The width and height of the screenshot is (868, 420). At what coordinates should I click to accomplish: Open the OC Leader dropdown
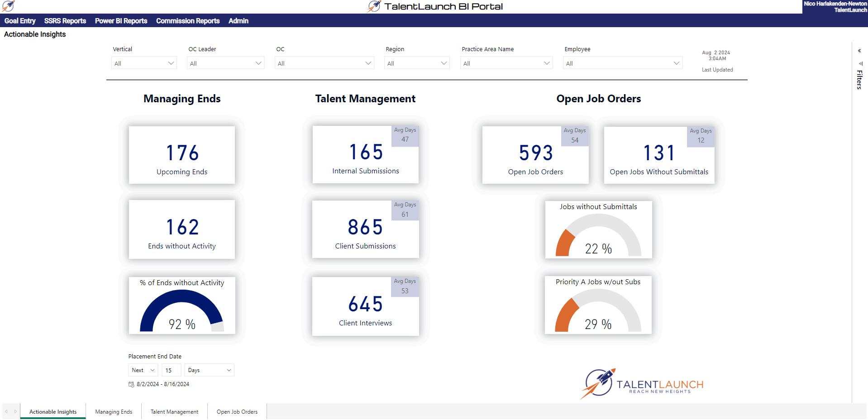point(225,63)
